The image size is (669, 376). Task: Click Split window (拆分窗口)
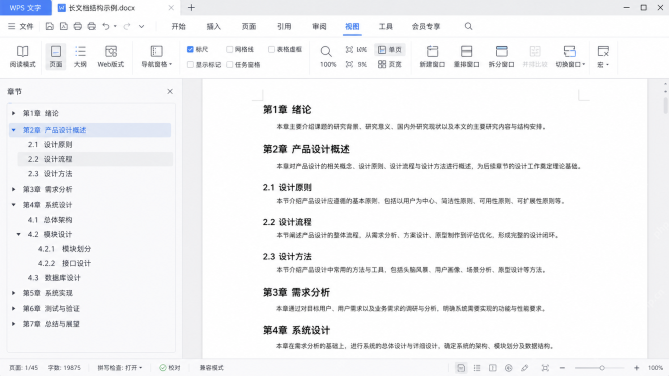pos(501,56)
